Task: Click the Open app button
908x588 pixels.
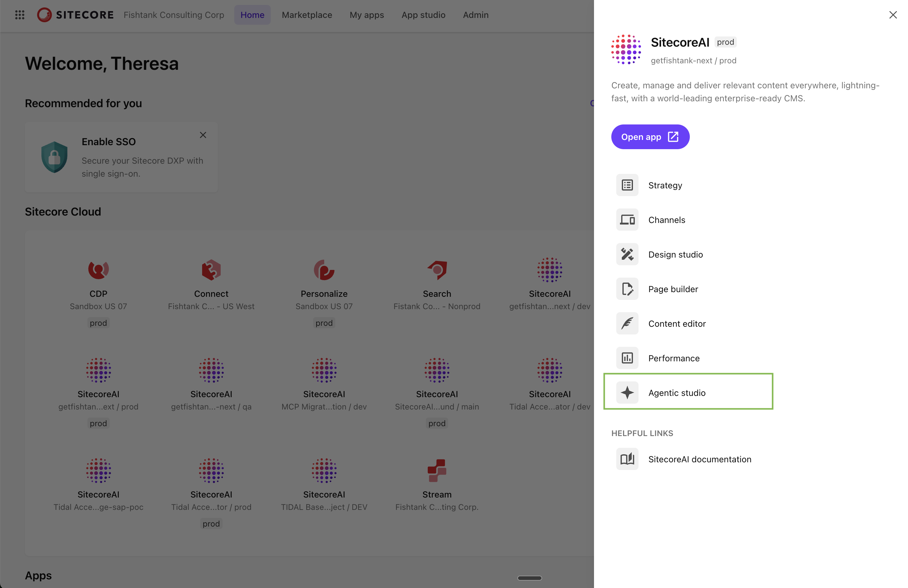Action: coord(650,136)
